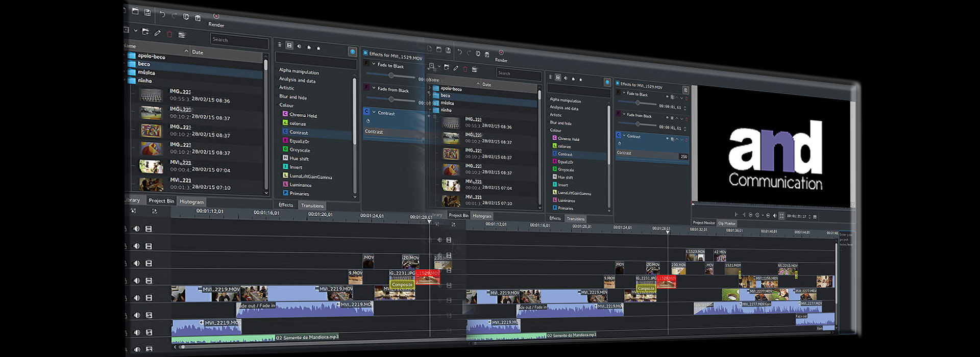
Task: Select the Greyscale effect in left effects list
Action: point(300,150)
